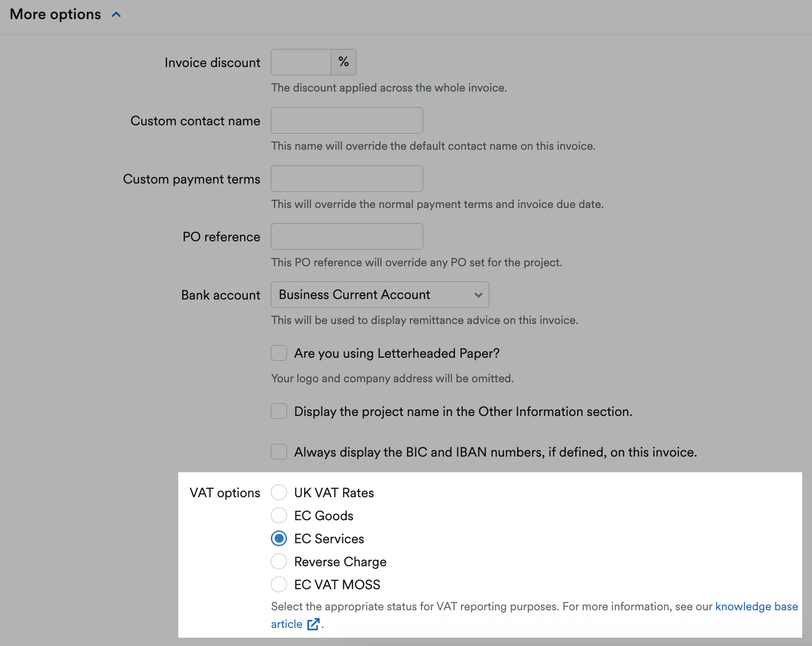The image size is (812, 646).
Task: Click into the Invoice discount field
Action: (301, 62)
